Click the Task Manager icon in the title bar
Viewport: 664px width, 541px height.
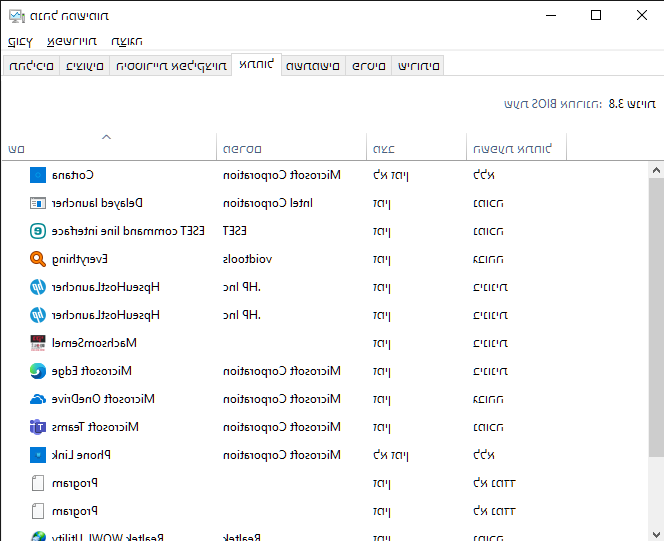tap(17, 16)
